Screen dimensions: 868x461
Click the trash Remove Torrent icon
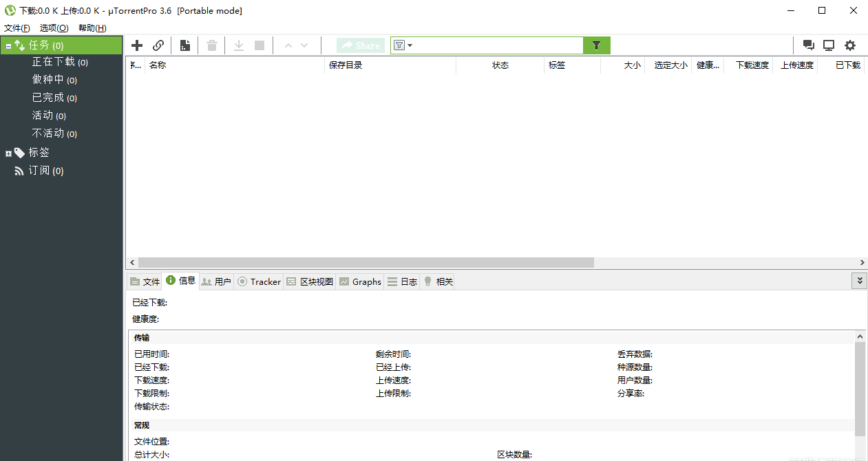coord(211,45)
